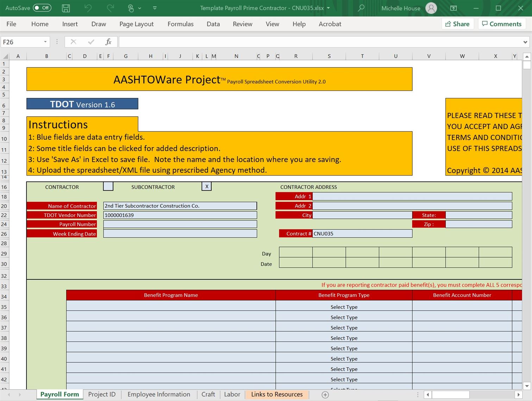Click the Payroll Number input field
The height and width of the screenshot is (401, 532).
click(180, 224)
